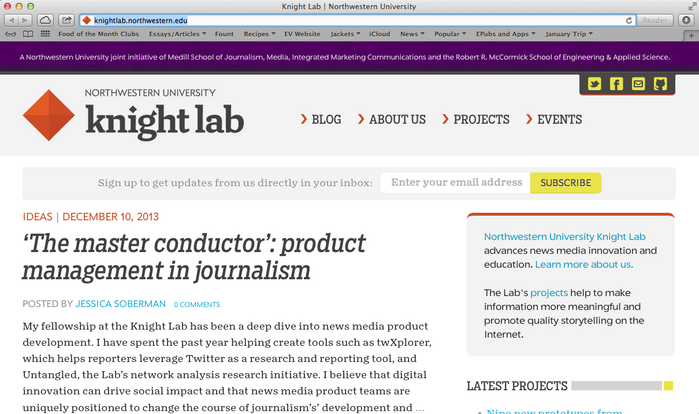Click the yellow SUBSCRIBE button
Image resolution: width=699 pixels, height=414 pixels.
[x=566, y=183]
